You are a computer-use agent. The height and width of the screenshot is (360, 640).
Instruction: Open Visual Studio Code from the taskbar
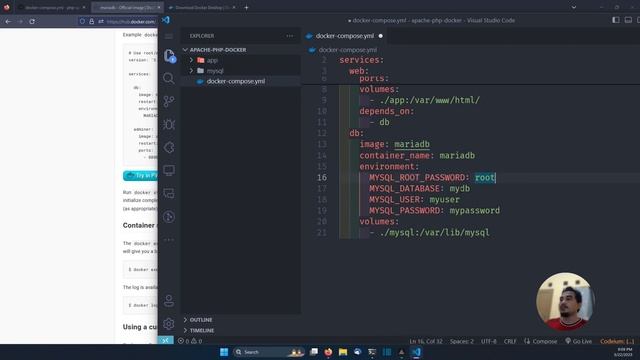[x=416, y=352]
